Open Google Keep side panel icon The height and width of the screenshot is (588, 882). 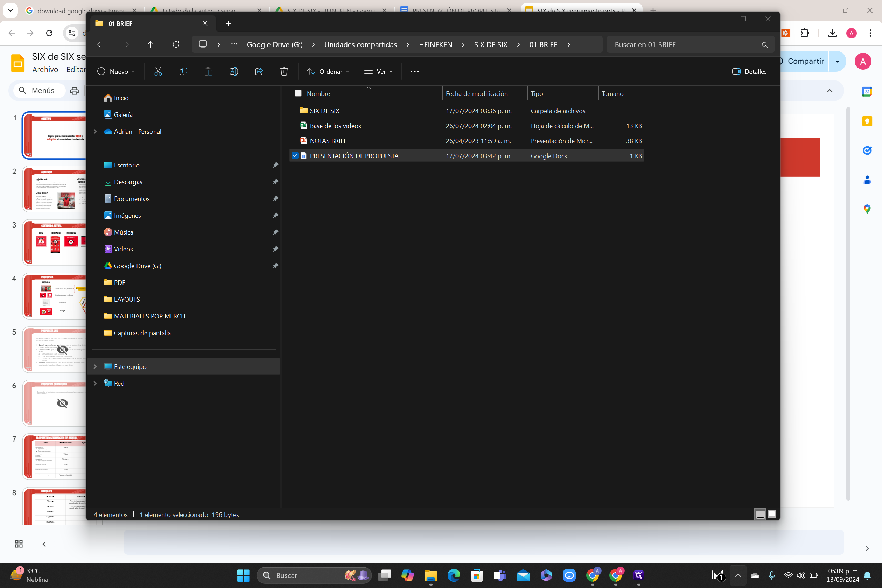867,121
